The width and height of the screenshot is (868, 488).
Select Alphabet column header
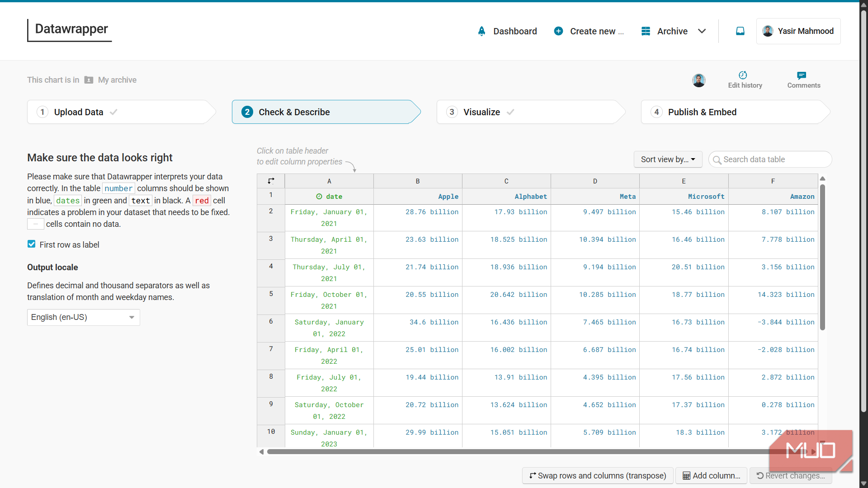coord(506,197)
